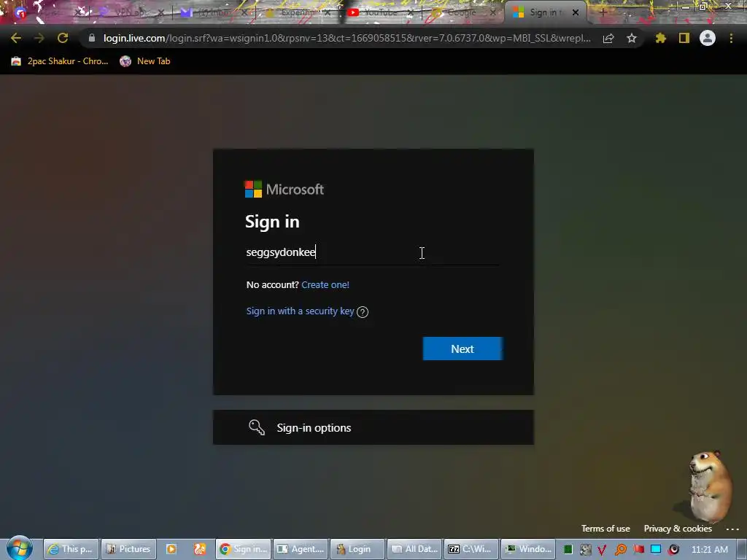Bookmark this page with the star icon

coord(632,38)
